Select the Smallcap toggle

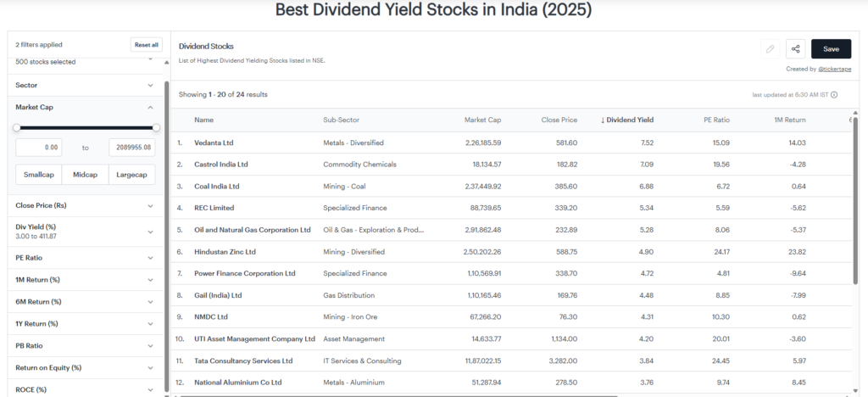point(38,175)
